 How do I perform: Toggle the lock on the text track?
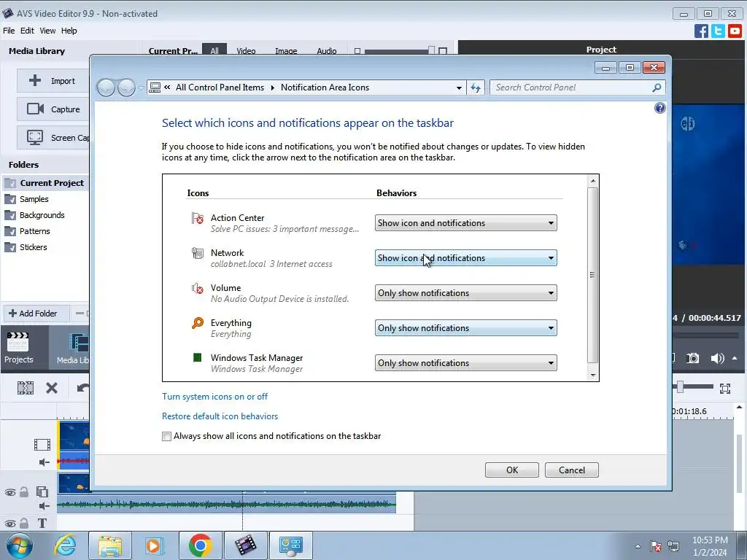(24, 524)
